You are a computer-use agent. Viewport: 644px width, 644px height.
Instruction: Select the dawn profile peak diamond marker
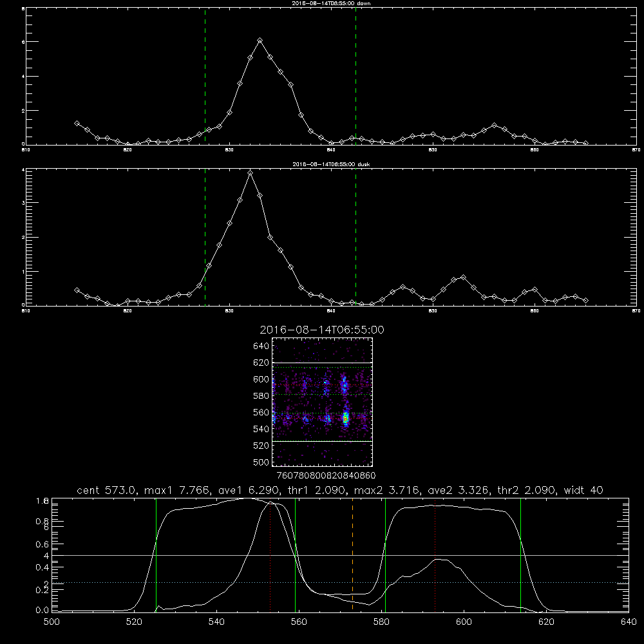click(x=260, y=40)
